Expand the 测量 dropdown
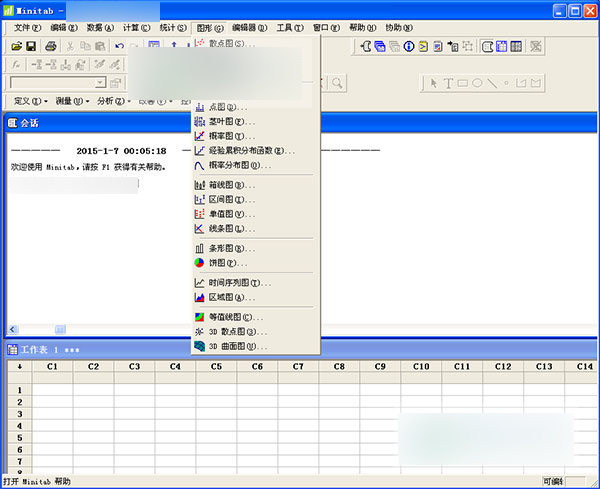The image size is (600, 489). coord(73,101)
